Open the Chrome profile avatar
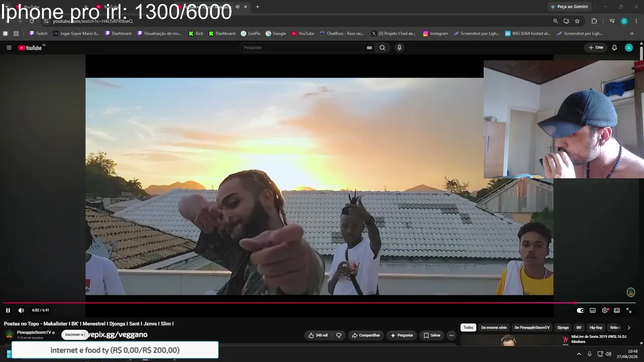This screenshot has height=362, width=644. pyautogui.click(x=624, y=21)
